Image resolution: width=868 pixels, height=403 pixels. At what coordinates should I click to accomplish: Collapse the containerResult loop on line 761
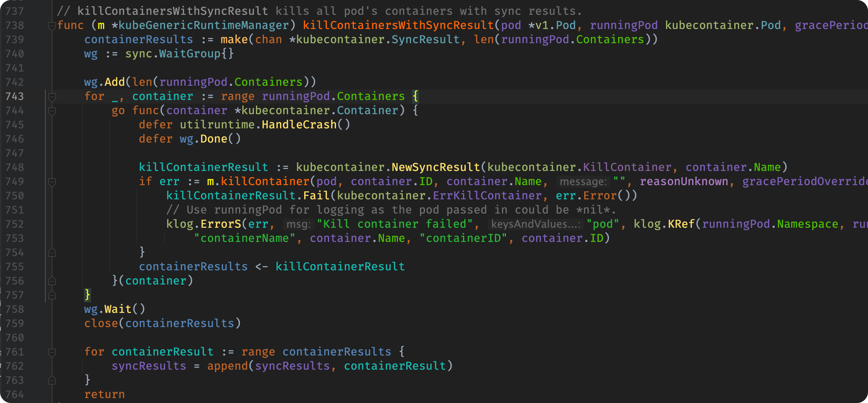click(x=52, y=352)
